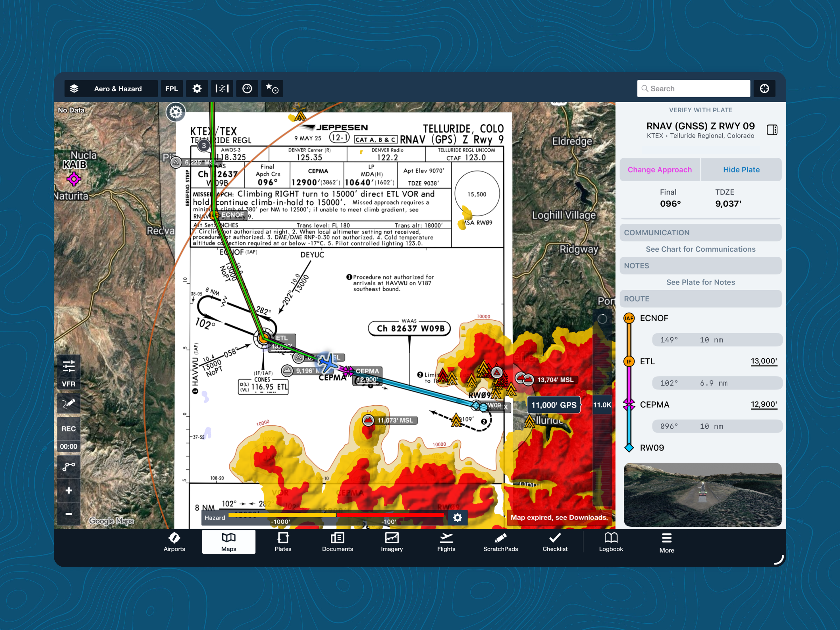The image size is (840, 630).
Task: Toggle the VFR map mode button
Action: [69, 384]
